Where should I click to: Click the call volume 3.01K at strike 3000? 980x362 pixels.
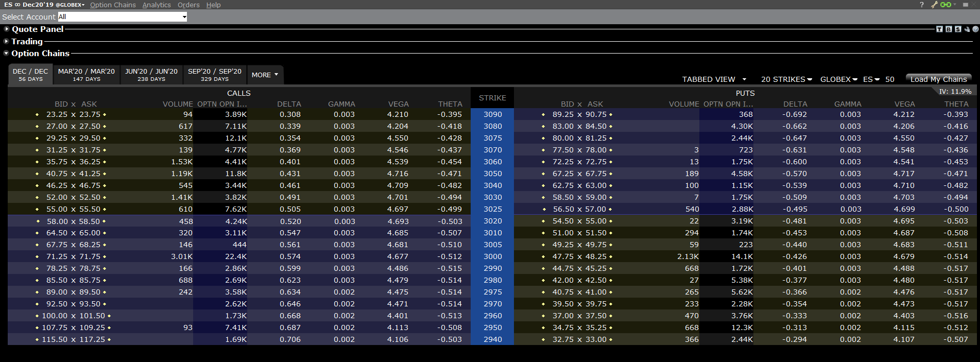coord(182,256)
